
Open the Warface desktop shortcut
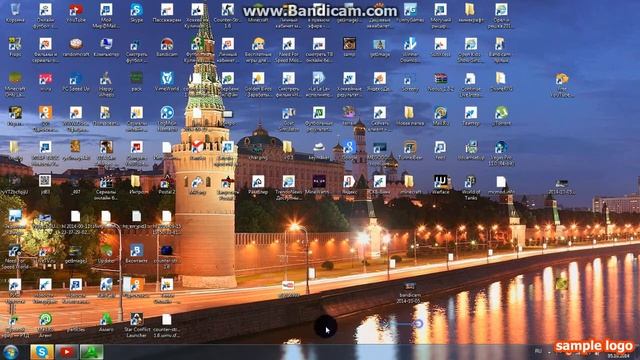440,184
